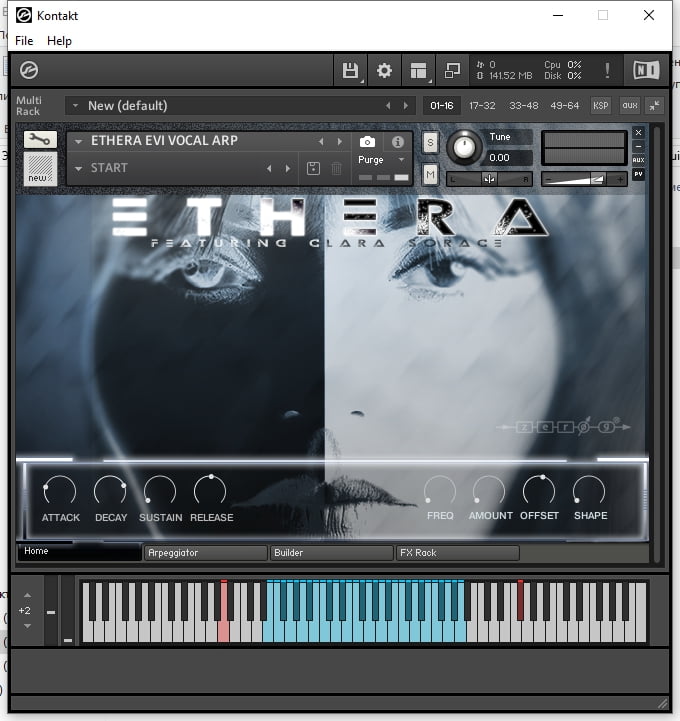Screen dimensions: 680x721
Task: Minimize the instrument header with minus
Action: pos(638,146)
